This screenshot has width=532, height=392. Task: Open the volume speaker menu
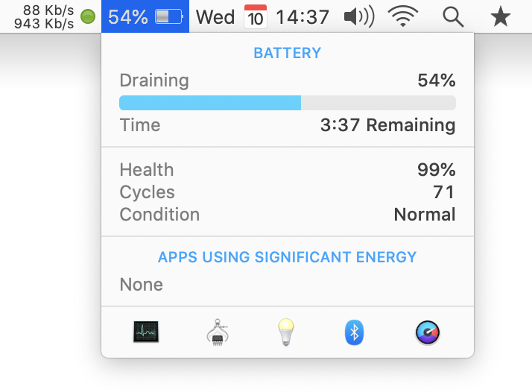coord(359,16)
